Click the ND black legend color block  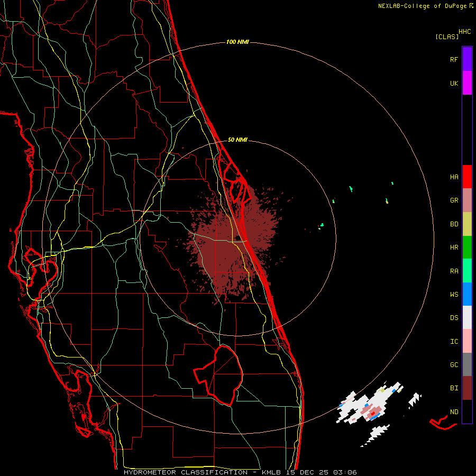[467, 411]
